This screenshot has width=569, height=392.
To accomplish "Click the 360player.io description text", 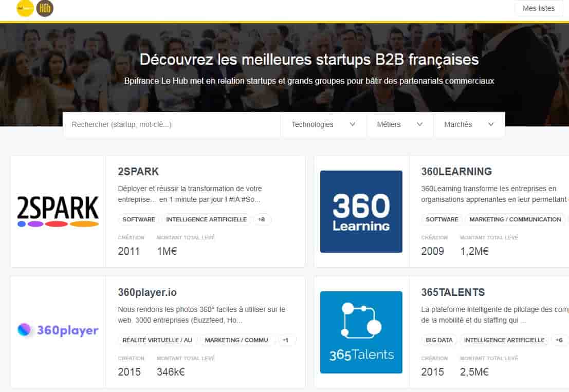I will (202, 315).
